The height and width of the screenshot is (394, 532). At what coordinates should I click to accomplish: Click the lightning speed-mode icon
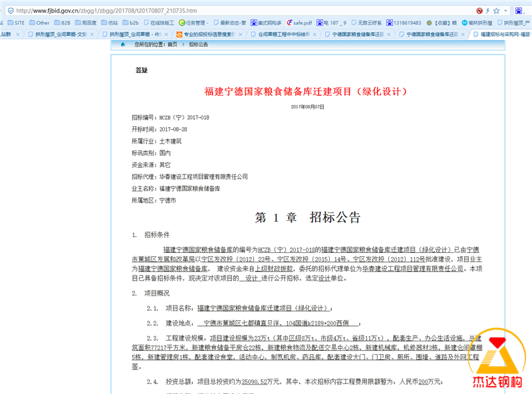click(x=487, y=11)
